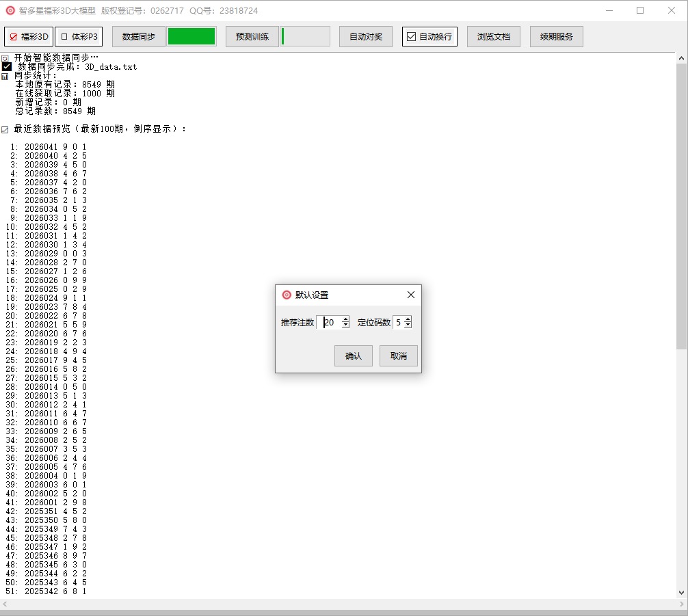Increase 定位码数 with the up arrow

[408, 319]
